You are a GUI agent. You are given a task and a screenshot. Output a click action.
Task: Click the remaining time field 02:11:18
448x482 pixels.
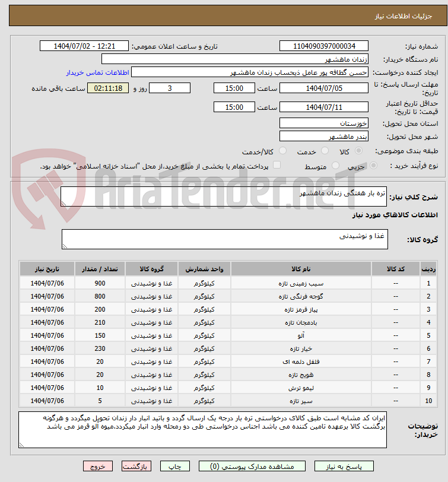108,88
